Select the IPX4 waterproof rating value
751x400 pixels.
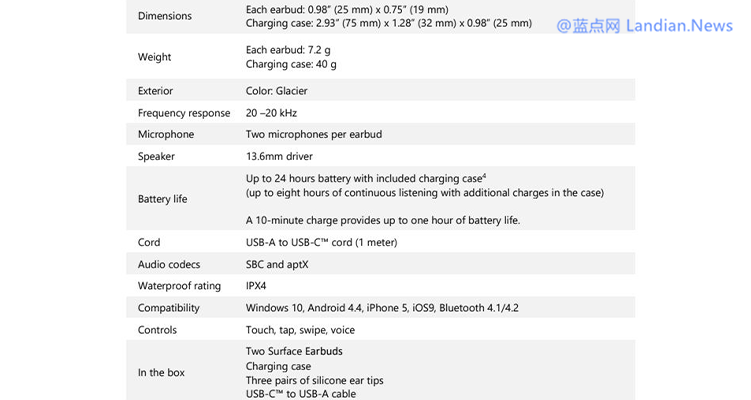pos(256,286)
